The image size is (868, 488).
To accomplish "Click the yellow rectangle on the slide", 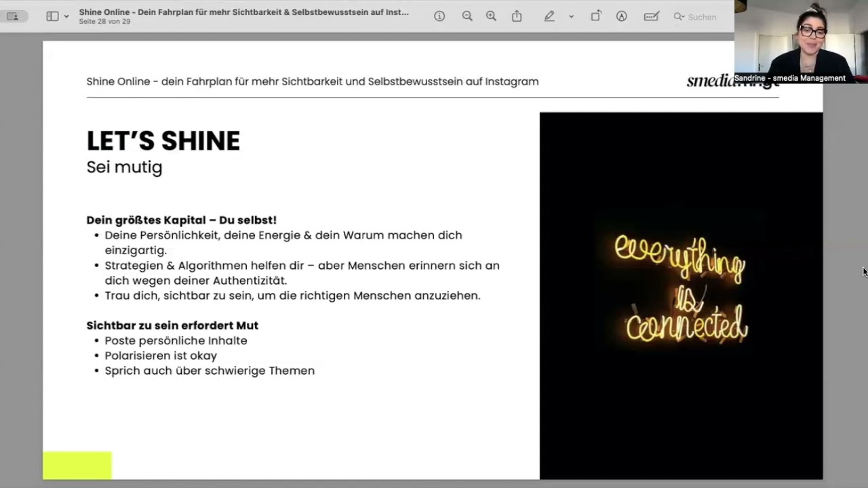I will pyautogui.click(x=77, y=466).
